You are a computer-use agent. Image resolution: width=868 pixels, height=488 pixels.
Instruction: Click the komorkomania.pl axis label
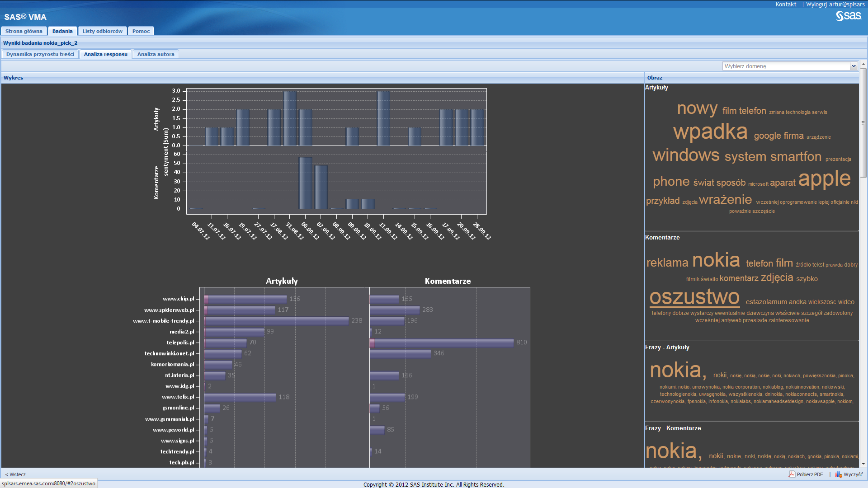(173, 364)
